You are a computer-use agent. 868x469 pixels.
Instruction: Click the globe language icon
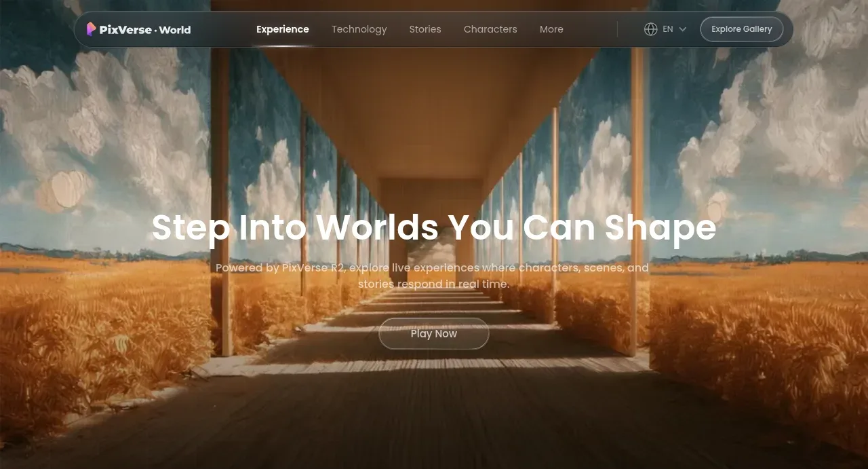pos(651,29)
